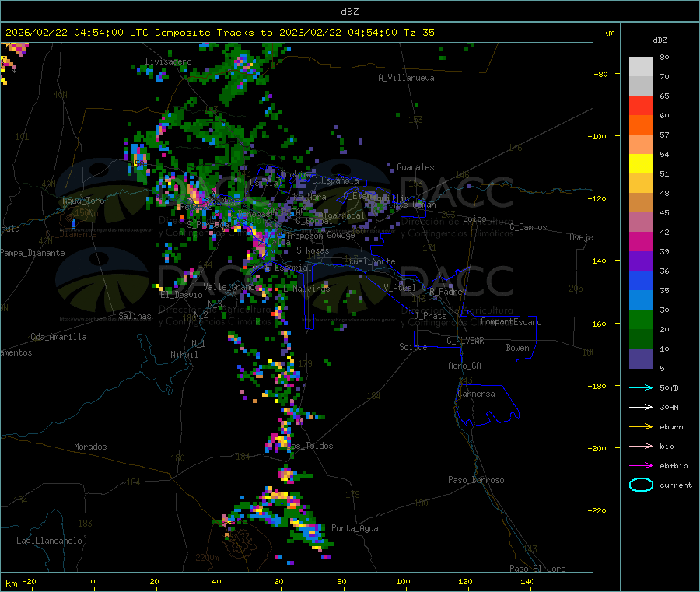Click the 60 dBZ orange color swatch
The image size is (700, 592).
point(641,125)
